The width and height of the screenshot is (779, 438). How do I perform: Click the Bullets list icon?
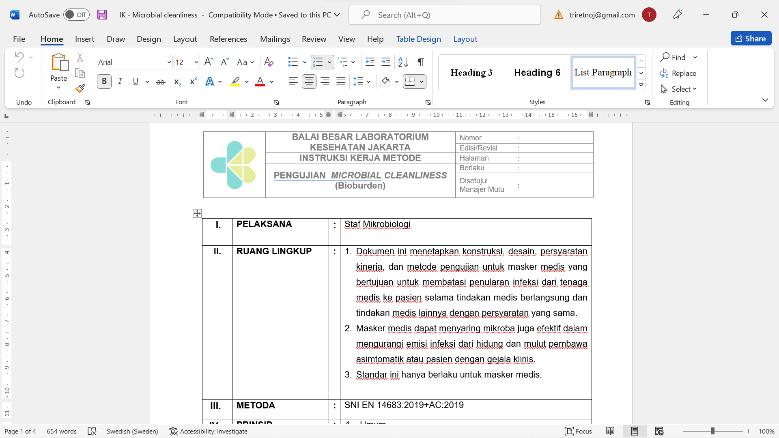coord(293,62)
